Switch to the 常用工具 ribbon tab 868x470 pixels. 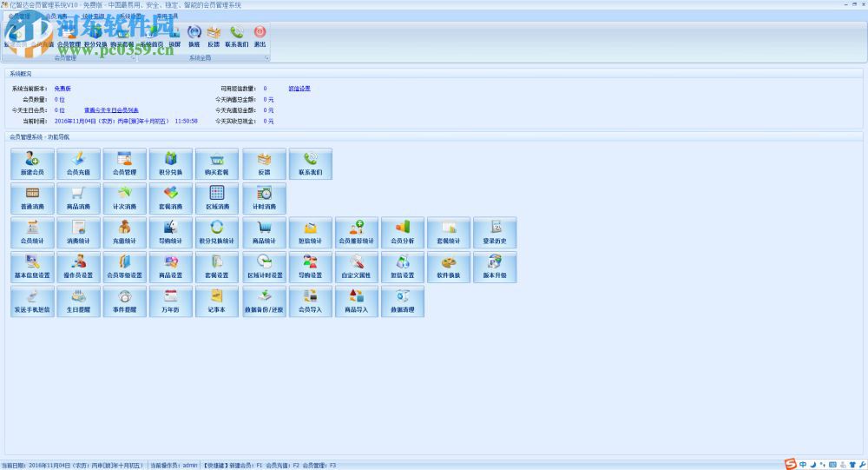[x=168, y=17]
